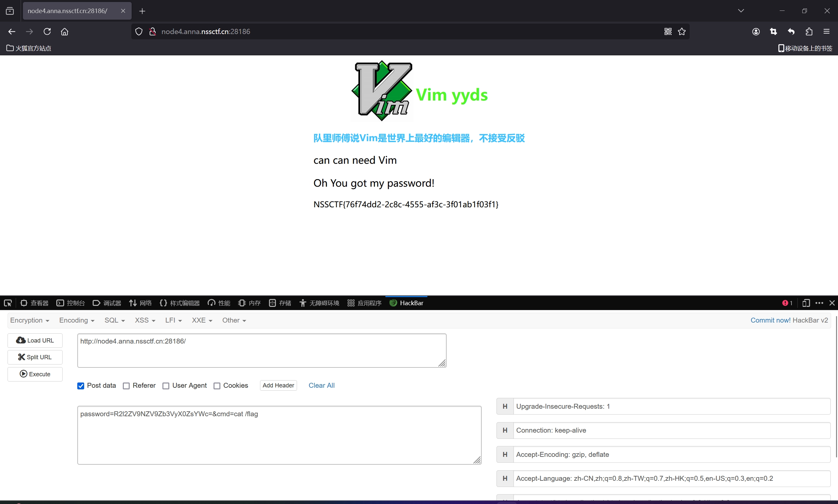This screenshot has width=838, height=504.
Task: Click the Execute button
Action: coord(35,374)
